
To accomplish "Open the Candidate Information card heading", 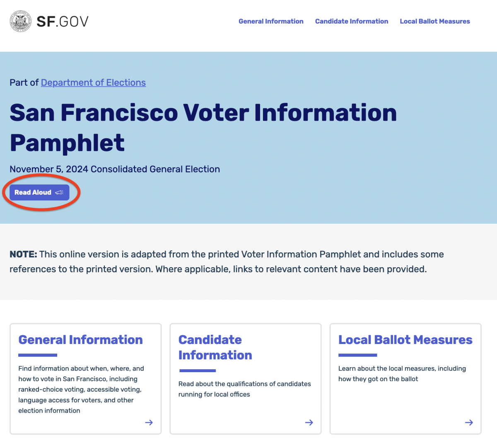I will click(x=215, y=347).
